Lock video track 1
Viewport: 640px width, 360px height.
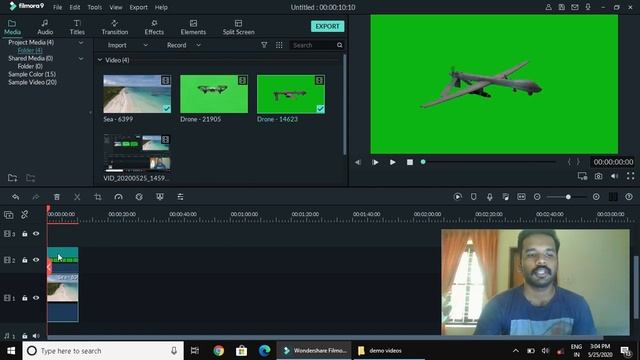click(24, 298)
